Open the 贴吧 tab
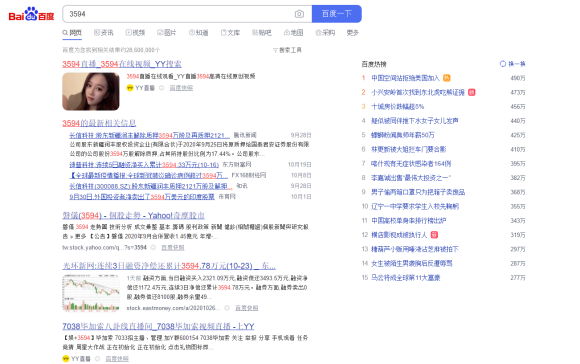This screenshot has width=580, height=364. tap(262, 33)
